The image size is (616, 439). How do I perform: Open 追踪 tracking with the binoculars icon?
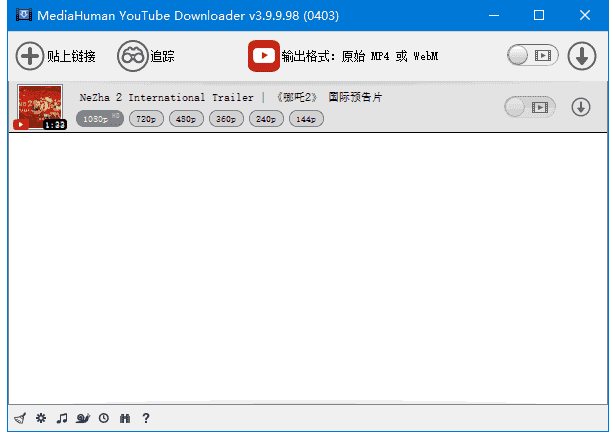point(132,56)
